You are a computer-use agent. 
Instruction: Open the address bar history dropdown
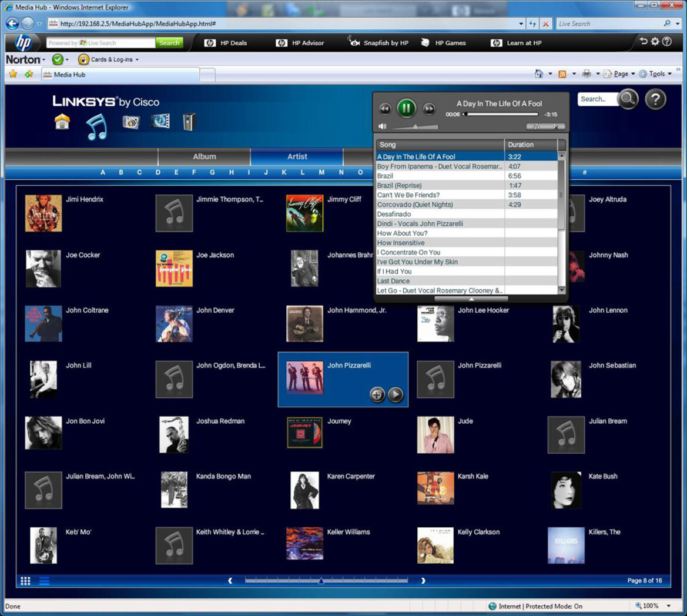521,24
